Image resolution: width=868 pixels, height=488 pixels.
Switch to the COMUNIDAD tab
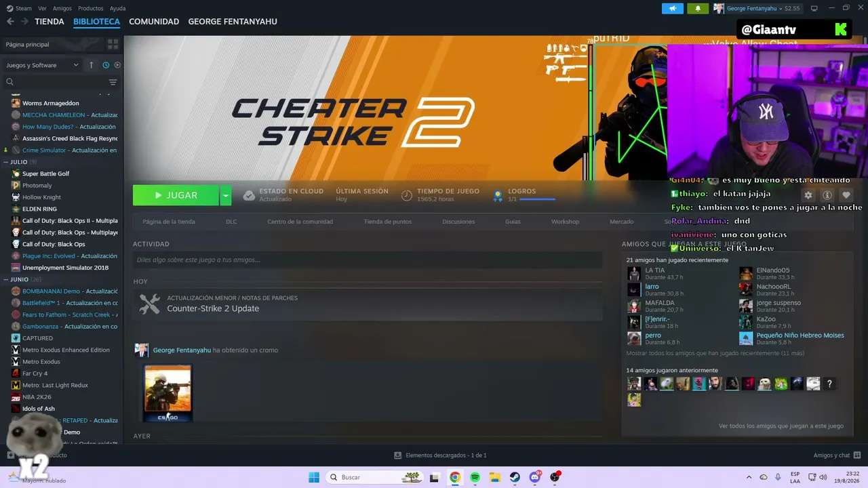pyautogui.click(x=154, y=22)
